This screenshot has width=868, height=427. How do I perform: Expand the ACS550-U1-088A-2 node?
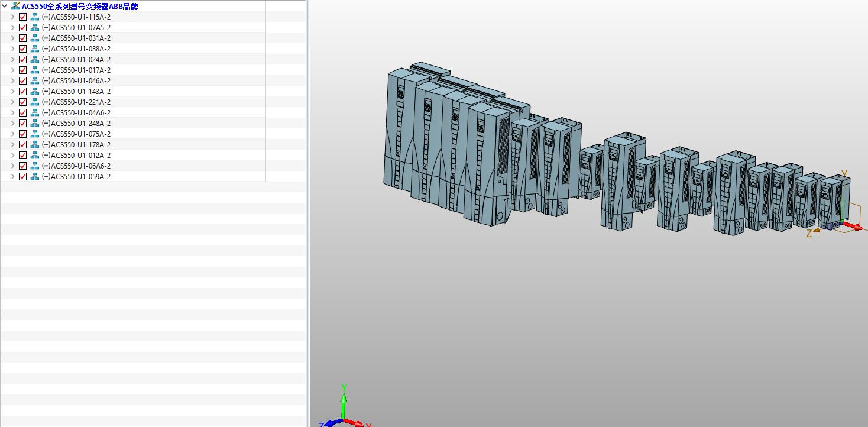point(12,49)
